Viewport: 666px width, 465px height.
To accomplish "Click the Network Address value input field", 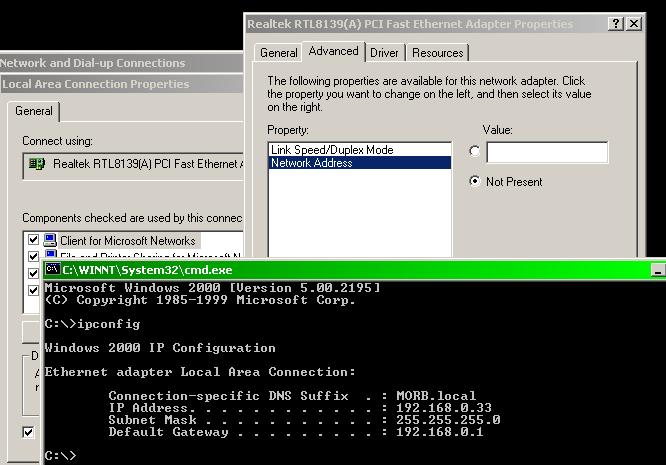I will [547, 152].
